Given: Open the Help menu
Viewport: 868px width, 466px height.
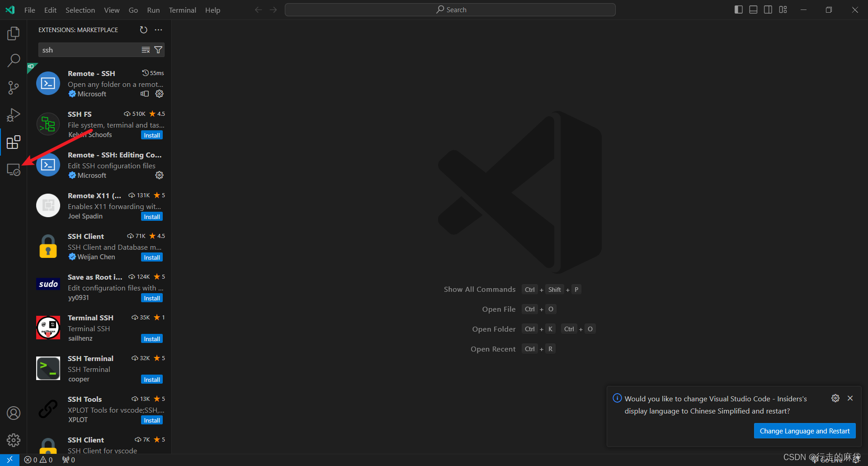Looking at the screenshot, I should pos(212,10).
